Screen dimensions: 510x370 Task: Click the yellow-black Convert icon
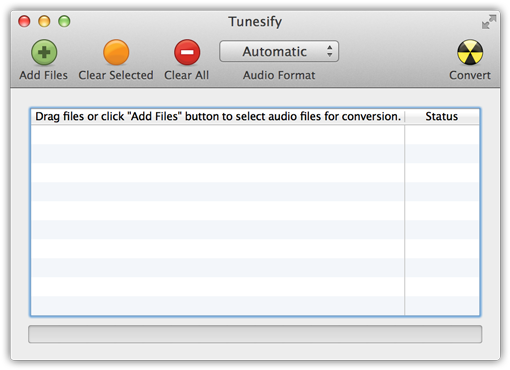point(470,52)
